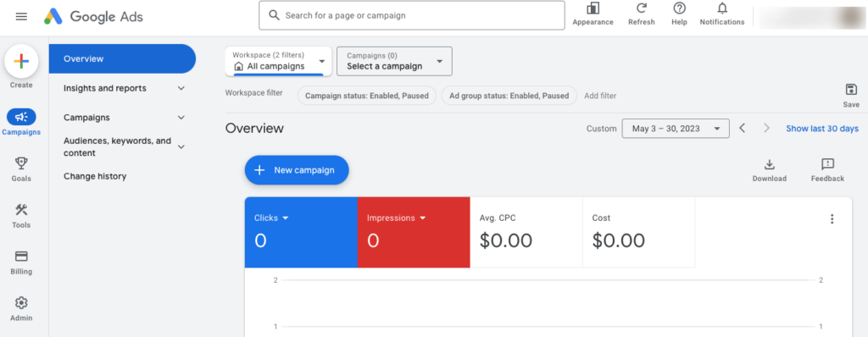Change the Impressions metric dropdown
Image resolution: width=868 pixels, height=337 pixels.
click(x=396, y=218)
